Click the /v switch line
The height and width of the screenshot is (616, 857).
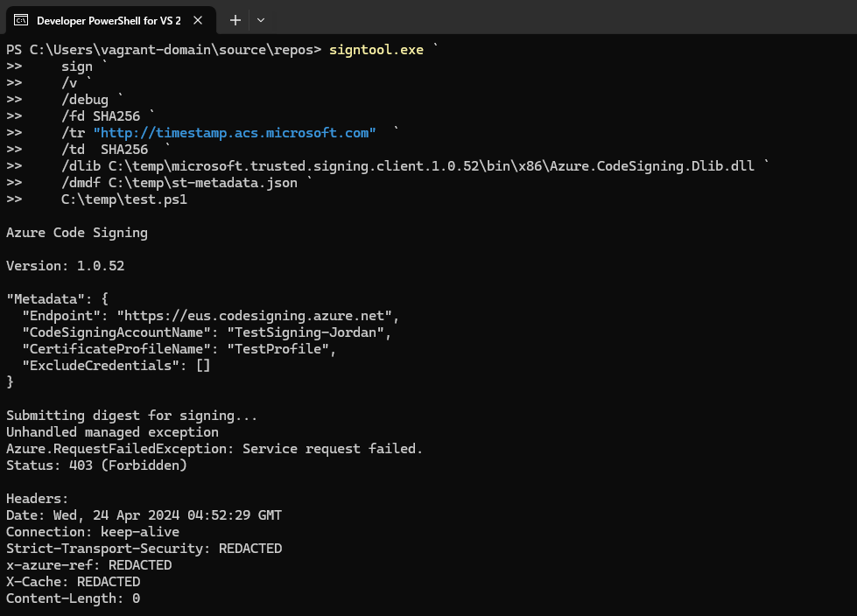click(69, 83)
